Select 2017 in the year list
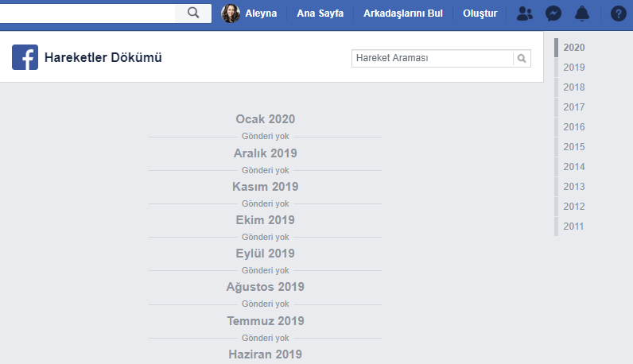This screenshot has height=364, width=633. (x=573, y=107)
